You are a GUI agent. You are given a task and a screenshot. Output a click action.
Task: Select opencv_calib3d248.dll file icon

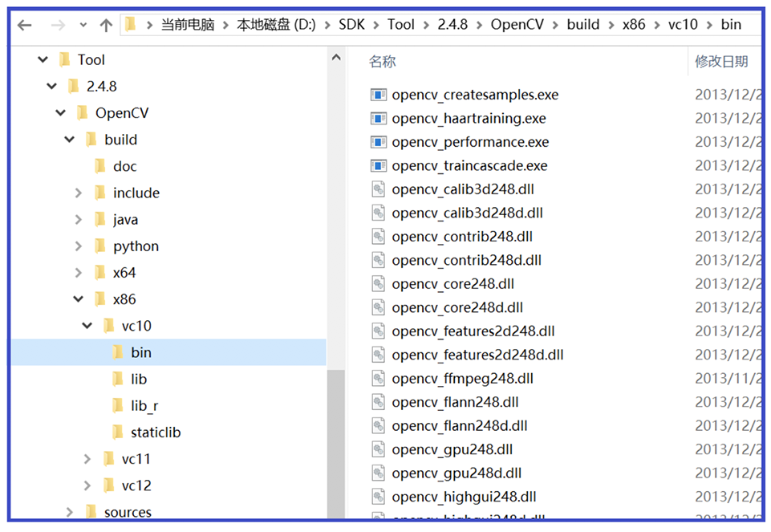point(378,189)
